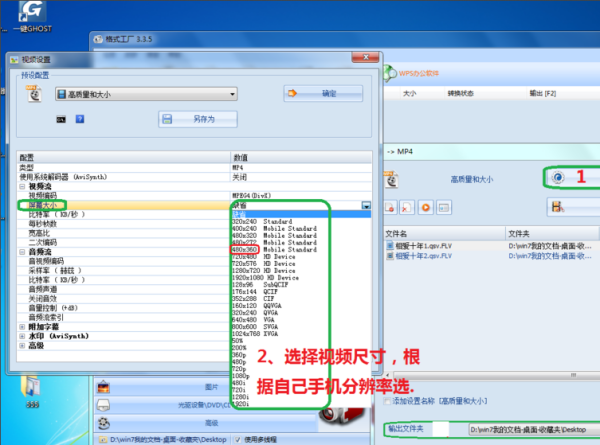The height and width of the screenshot is (445, 600).
Task: Expand the 附加字幕 tree section
Action: [x=22, y=327]
